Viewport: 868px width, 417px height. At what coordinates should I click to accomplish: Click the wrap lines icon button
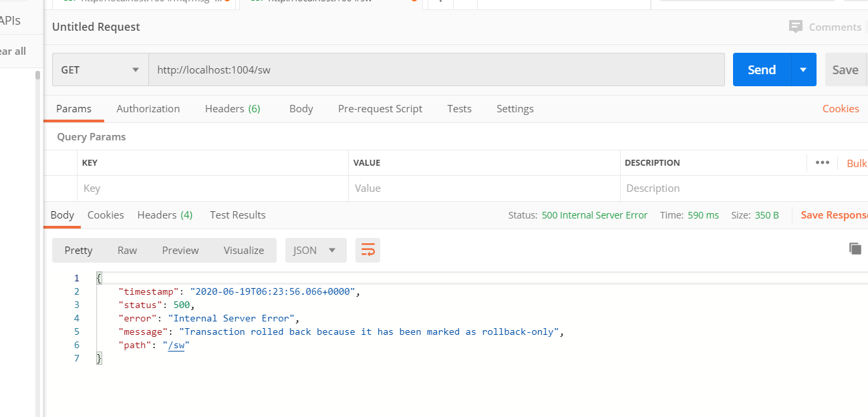(368, 250)
